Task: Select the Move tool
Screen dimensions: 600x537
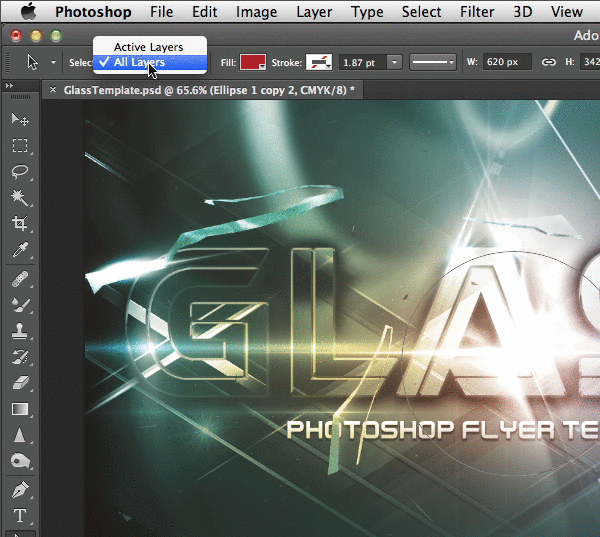Action: [19, 119]
